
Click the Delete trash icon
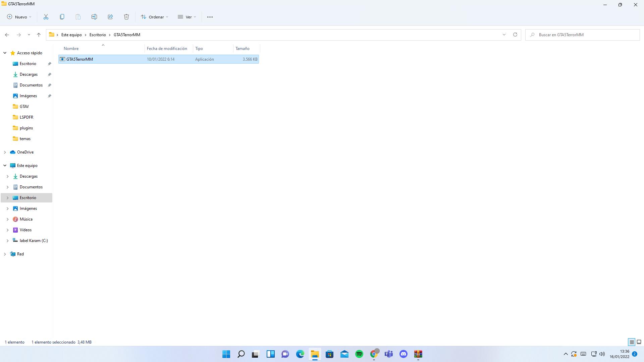[126, 17]
